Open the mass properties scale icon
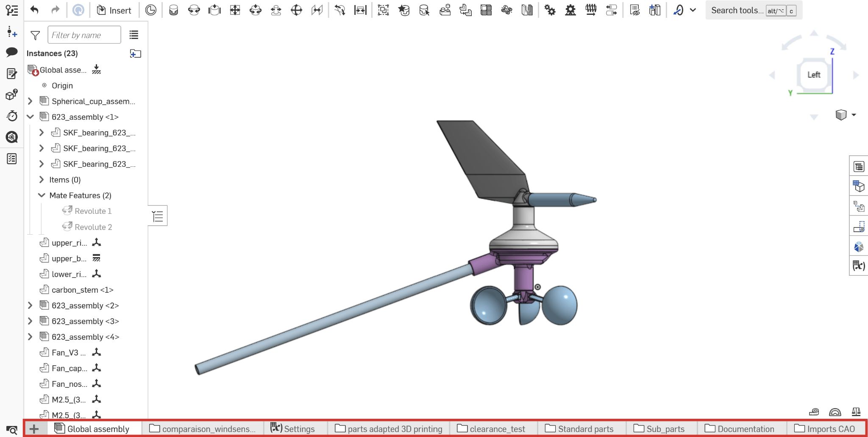This screenshot has width=868, height=437. [x=856, y=412]
